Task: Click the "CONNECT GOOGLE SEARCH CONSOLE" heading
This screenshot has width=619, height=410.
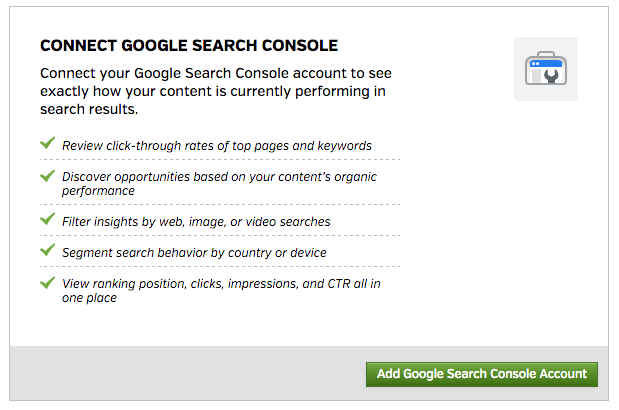Action: (x=189, y=46)
